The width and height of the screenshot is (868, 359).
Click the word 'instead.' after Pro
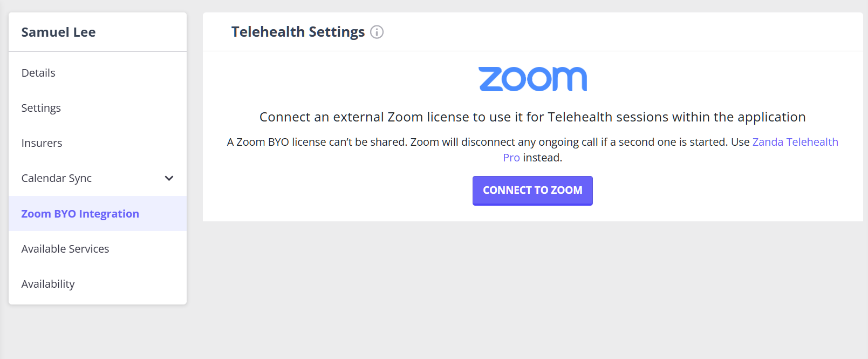(542, 158)
